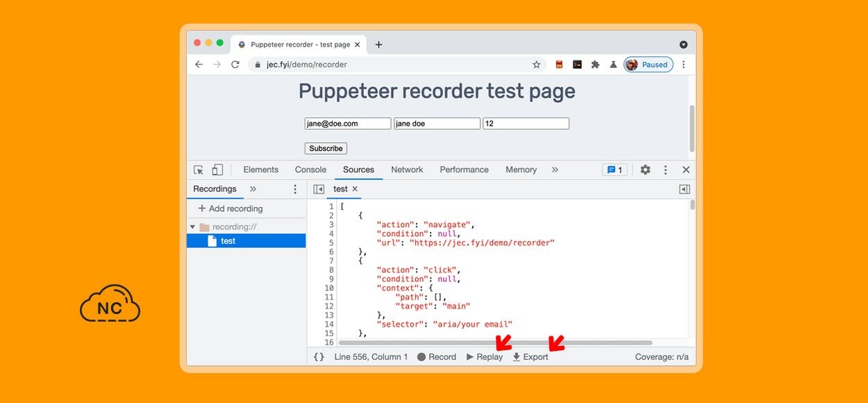868x403 pixels.
Task: Click the Coverage: n/a status
Action: [662, 357]
